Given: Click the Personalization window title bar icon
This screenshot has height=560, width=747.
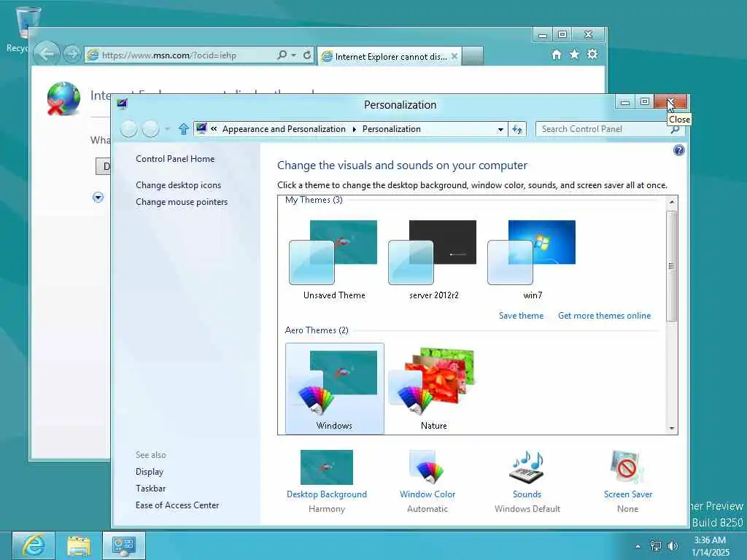Looking at the screenshot, I should (122, 104).
